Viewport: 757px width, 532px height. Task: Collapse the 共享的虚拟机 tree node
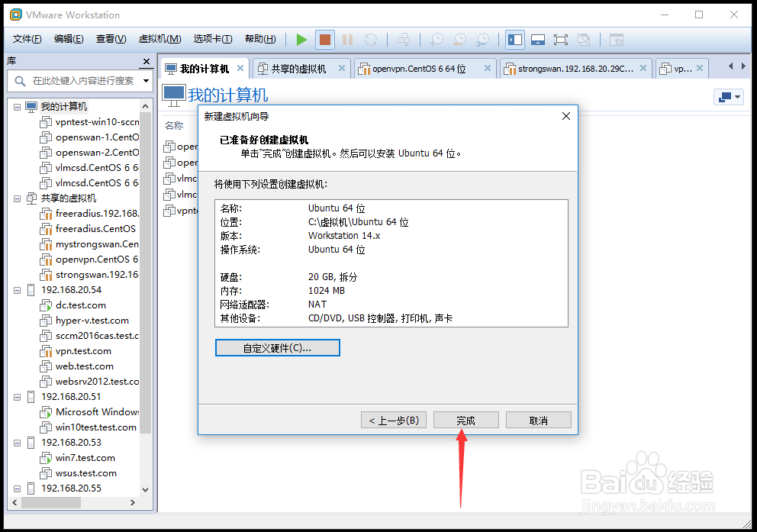[x=17, y=198]
